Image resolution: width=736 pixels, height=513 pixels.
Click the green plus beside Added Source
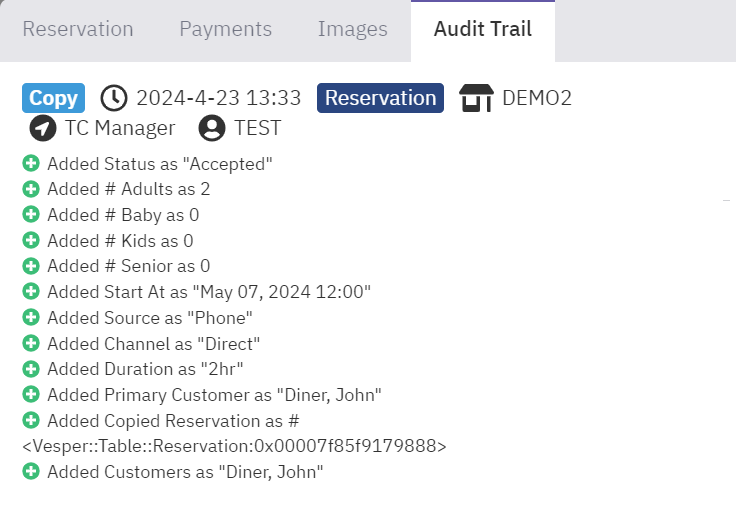pyautogui.click(x=31, y=318)
